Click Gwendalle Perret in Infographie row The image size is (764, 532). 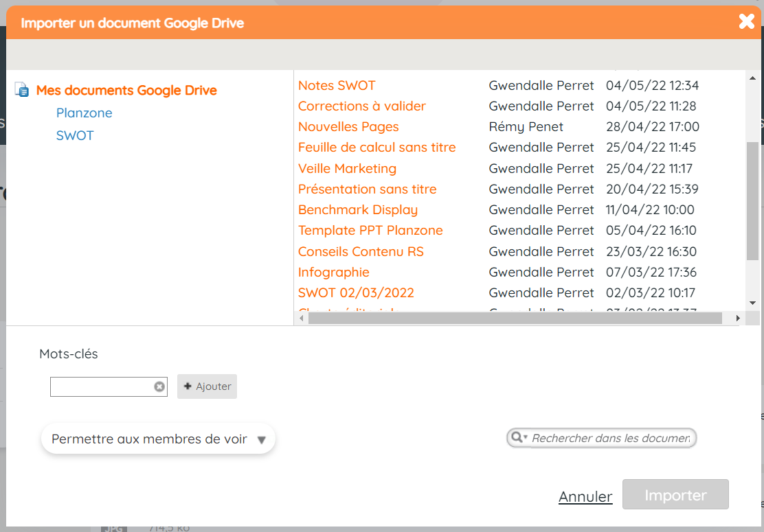coord(541,272)
